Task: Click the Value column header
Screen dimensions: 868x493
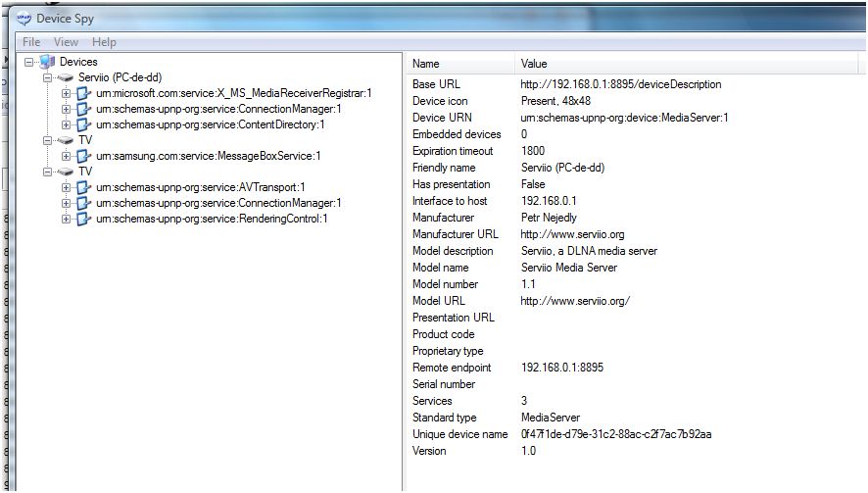Action: (687, 64)
